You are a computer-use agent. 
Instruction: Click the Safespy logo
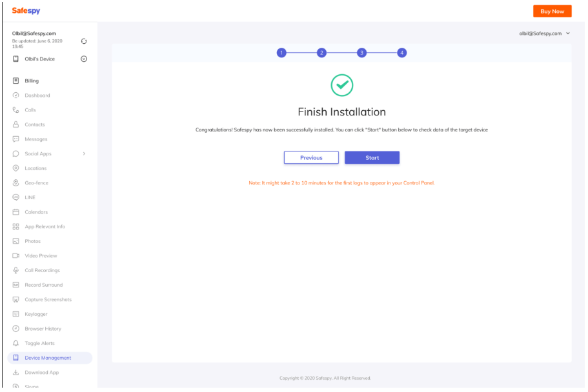click(x=25, y=10)
